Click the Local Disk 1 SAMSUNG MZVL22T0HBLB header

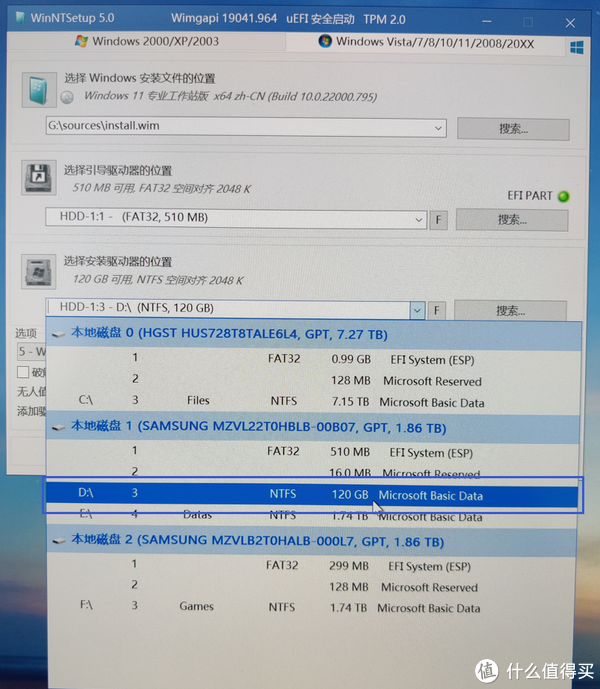[x=313, y=427]
